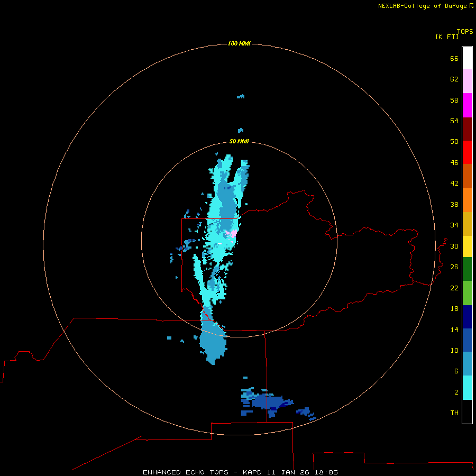Click the pink echo-top pixels near radar center

coord(232,234)
